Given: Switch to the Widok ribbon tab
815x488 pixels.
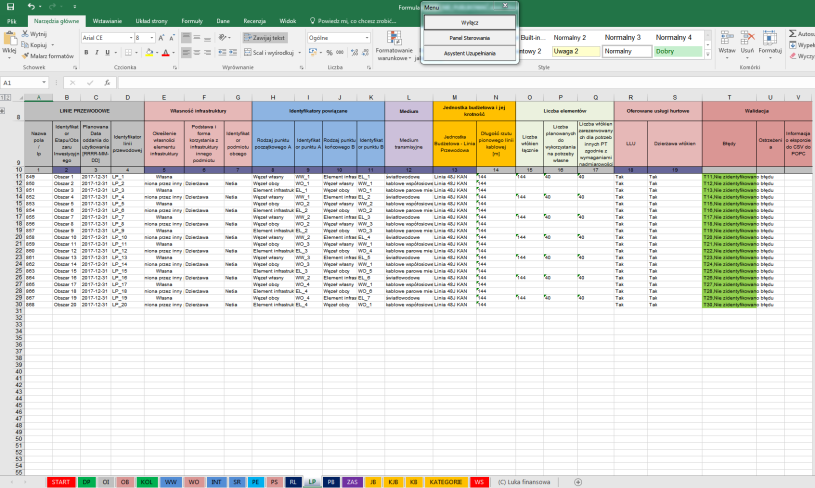Looking at the screenshot, I should (x=287, y=21).
